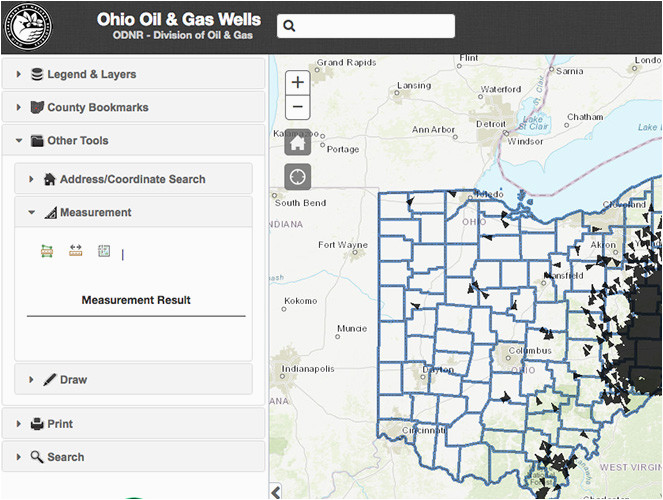Expand the County Bookmarks panel arrow
Image resolution: width=663 pixels, height=500 pixels.
click(x=19, y=107)
